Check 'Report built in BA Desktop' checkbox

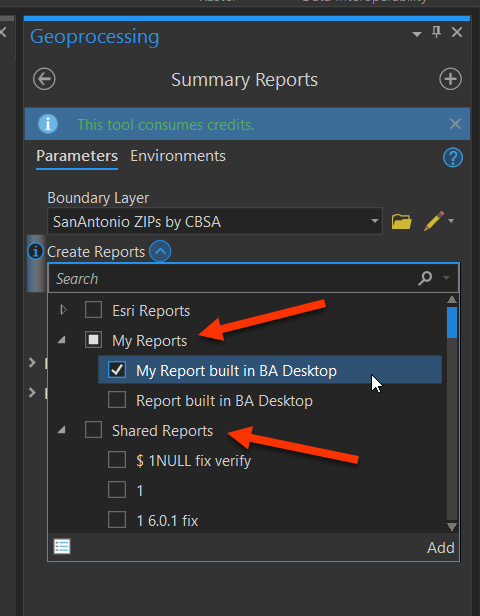(117, 400)
